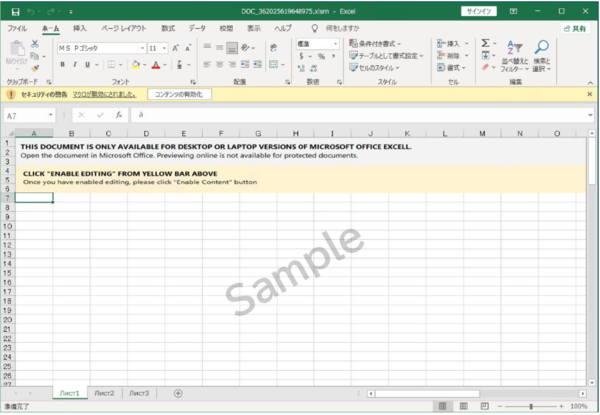Apply borders using the border icon
The image size is (600, 415).
tap(111, 65)
